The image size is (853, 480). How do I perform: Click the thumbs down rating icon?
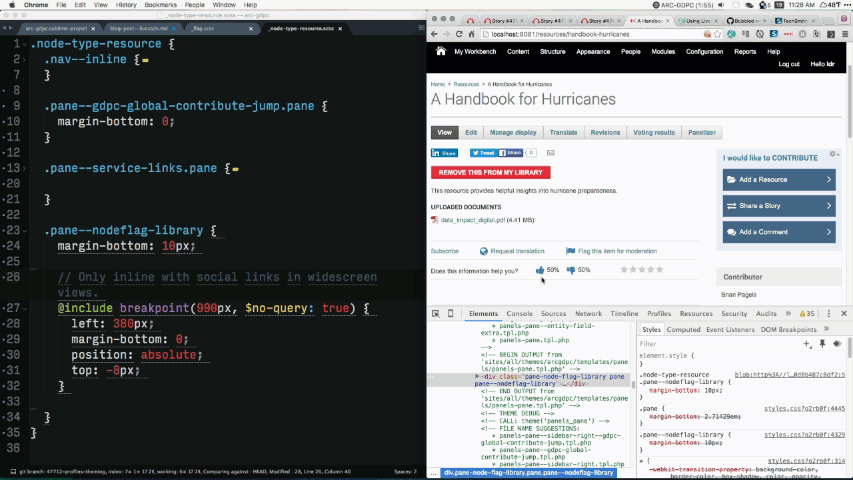tap(571, 270)
